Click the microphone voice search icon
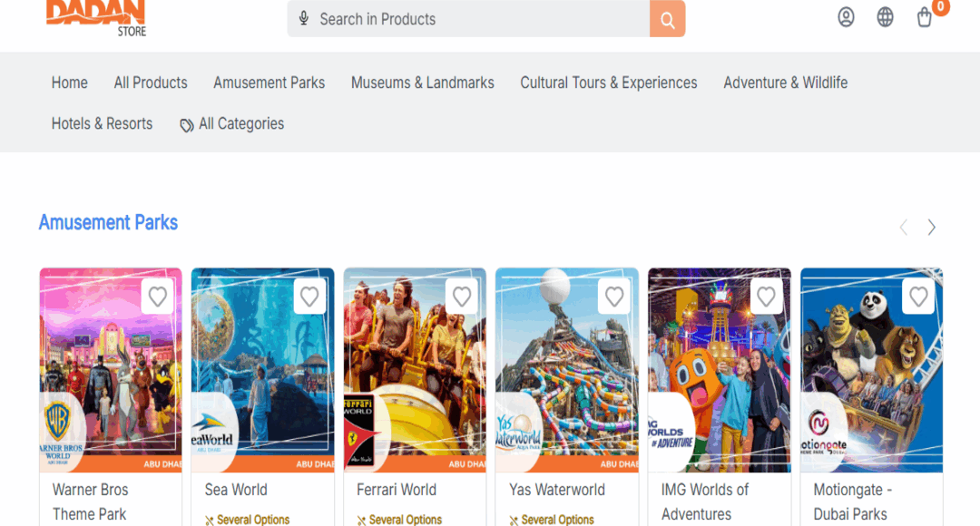The image size is (980, 526). 304,19
